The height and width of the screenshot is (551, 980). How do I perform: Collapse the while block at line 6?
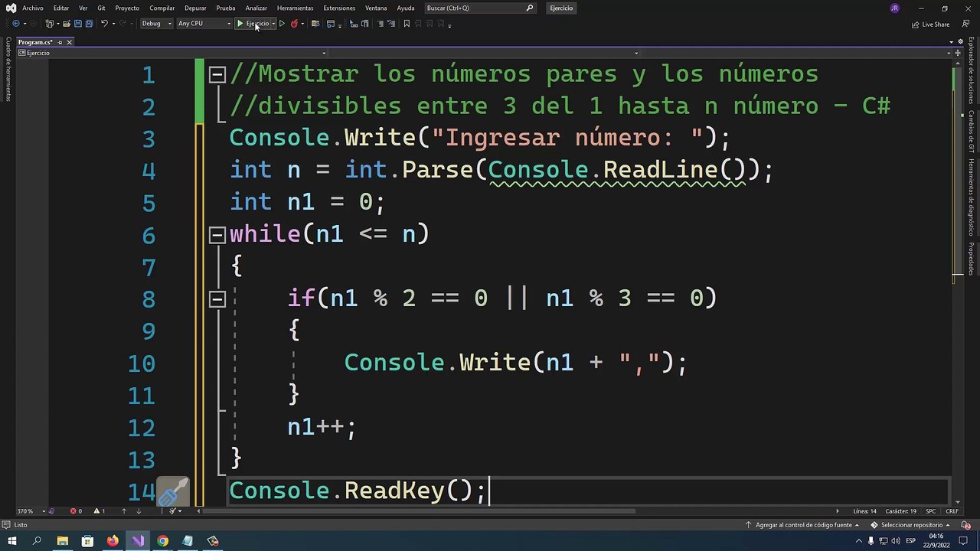tap(217, 235)
